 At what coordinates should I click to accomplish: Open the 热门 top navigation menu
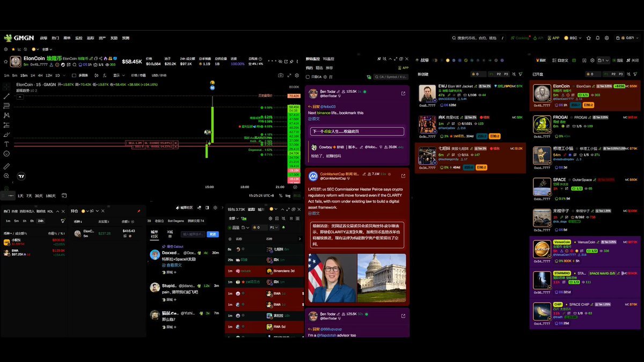click(x=55, y=38)
